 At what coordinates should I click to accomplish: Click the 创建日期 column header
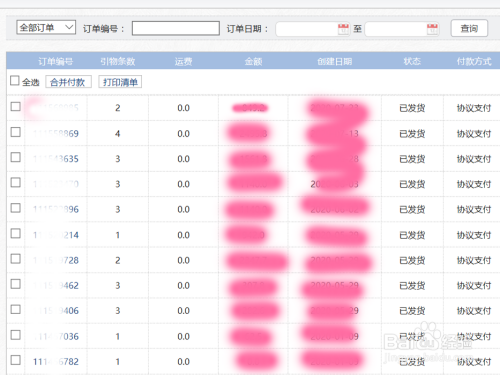[334, 61]
